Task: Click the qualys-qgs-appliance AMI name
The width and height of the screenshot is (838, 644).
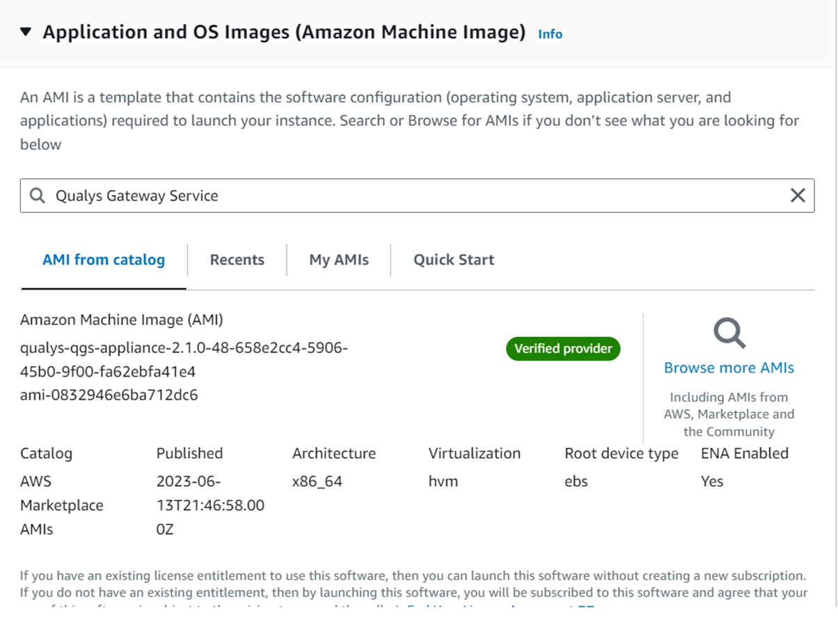Action: (184, 359)
